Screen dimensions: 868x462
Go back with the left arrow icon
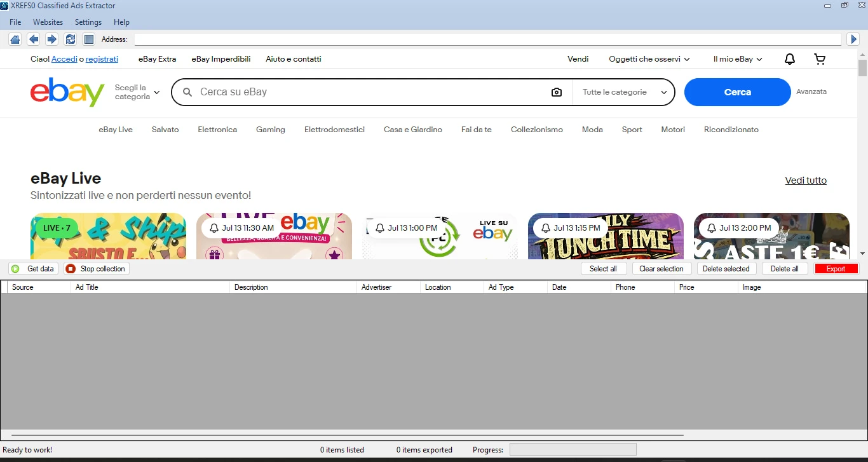tap(34, 39)
